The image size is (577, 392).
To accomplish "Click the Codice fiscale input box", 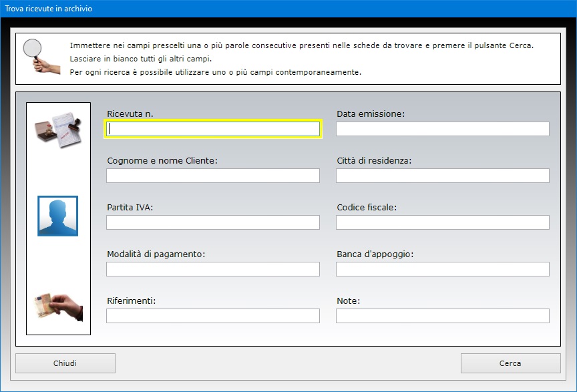I will tap(442, 222).
